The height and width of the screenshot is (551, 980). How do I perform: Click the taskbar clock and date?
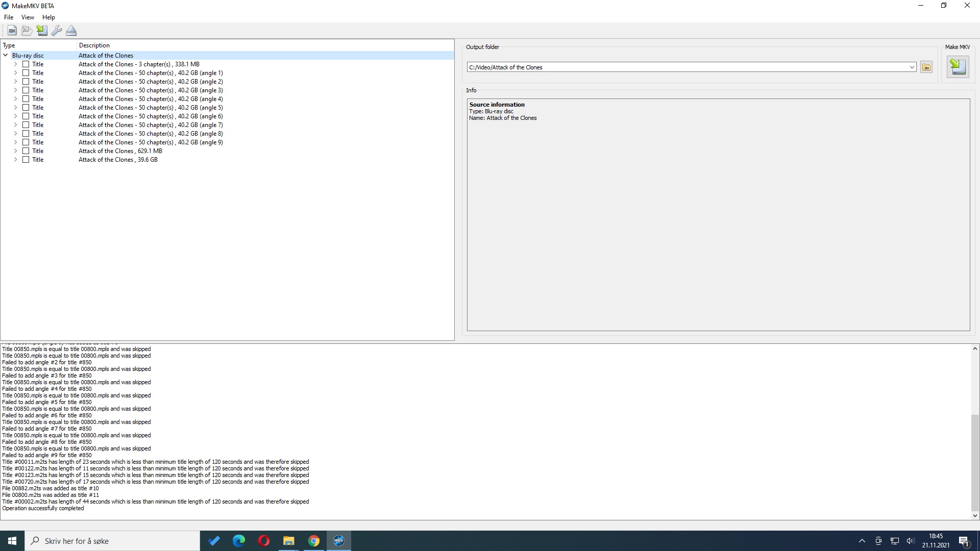[936, 541]
